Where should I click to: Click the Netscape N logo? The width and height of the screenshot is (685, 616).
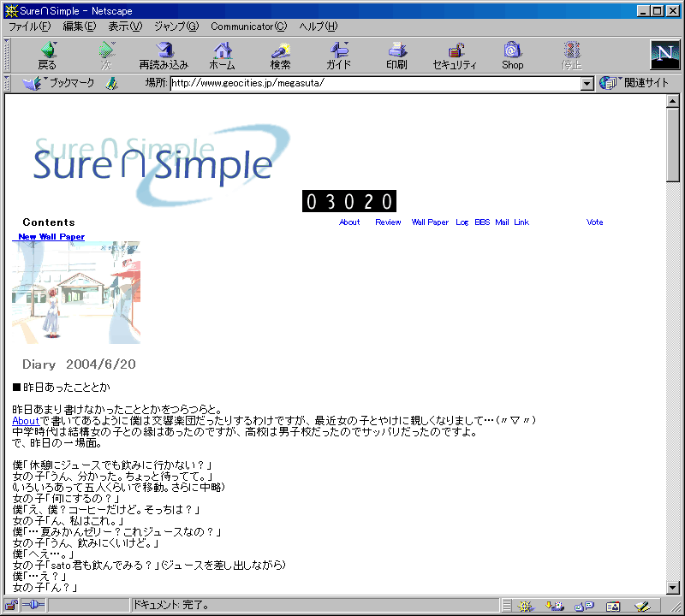[665, 55]
